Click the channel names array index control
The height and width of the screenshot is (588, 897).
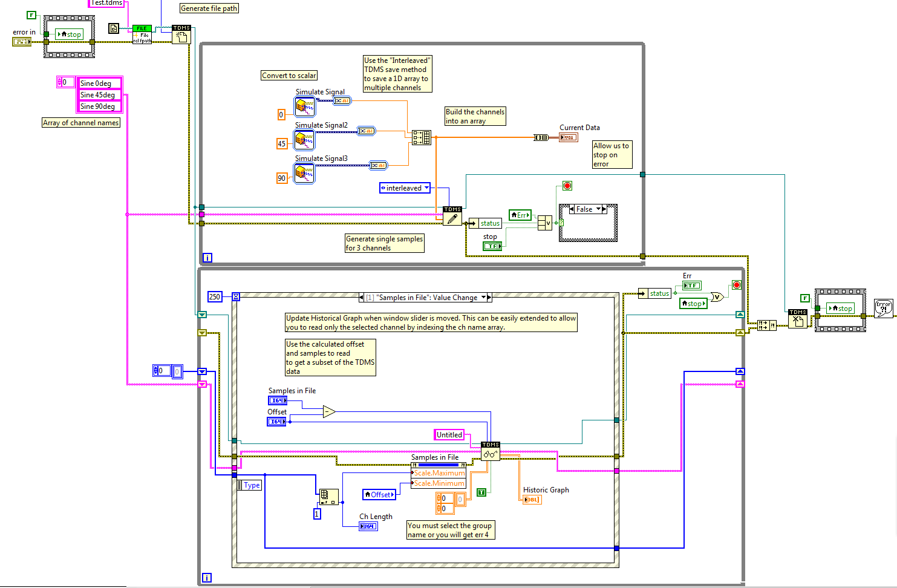pyautogui.click(x=65, y=82)
